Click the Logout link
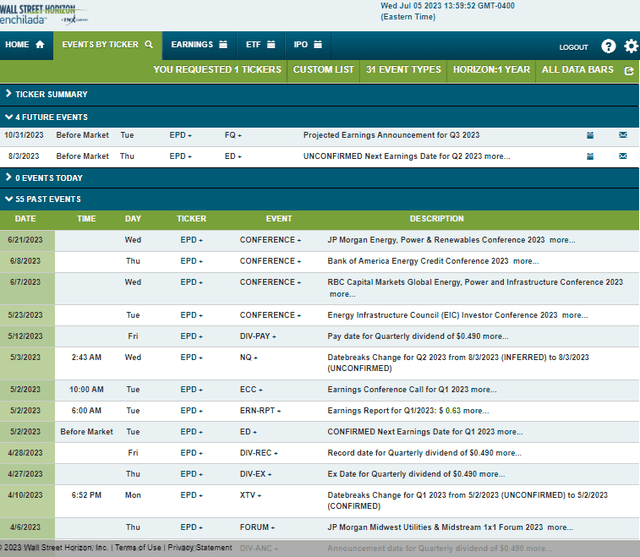Image resolution: width=640 pixels, height=557 pixels. pos(573,47)
